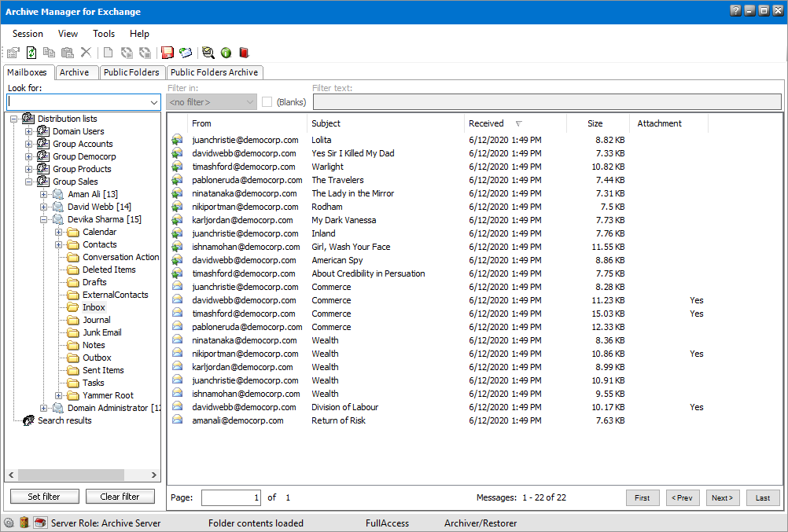The image size is (788, 532).
Task: Select the Sent Items folder
Action: tap(103, 370)
